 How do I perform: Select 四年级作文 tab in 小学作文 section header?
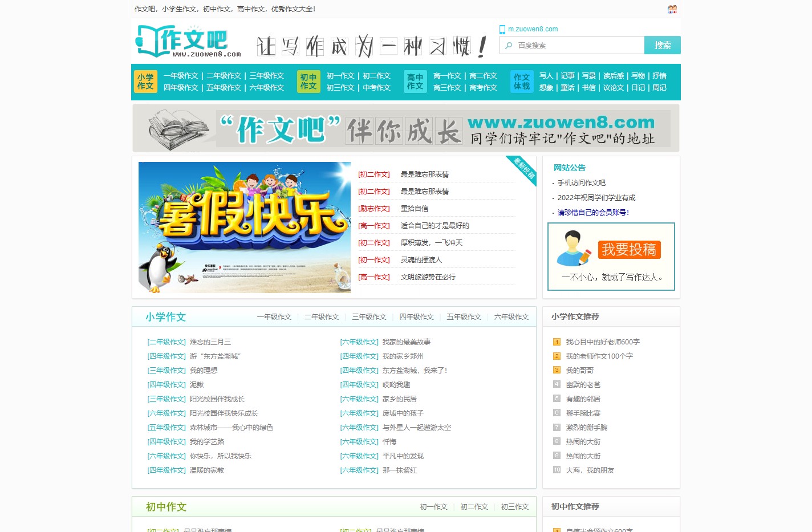tap(416, 317)
